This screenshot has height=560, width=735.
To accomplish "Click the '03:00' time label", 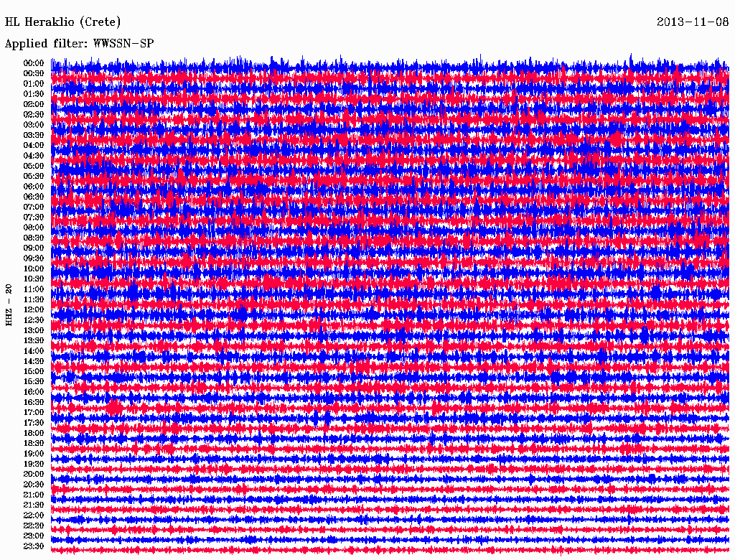I will [34, 125].
